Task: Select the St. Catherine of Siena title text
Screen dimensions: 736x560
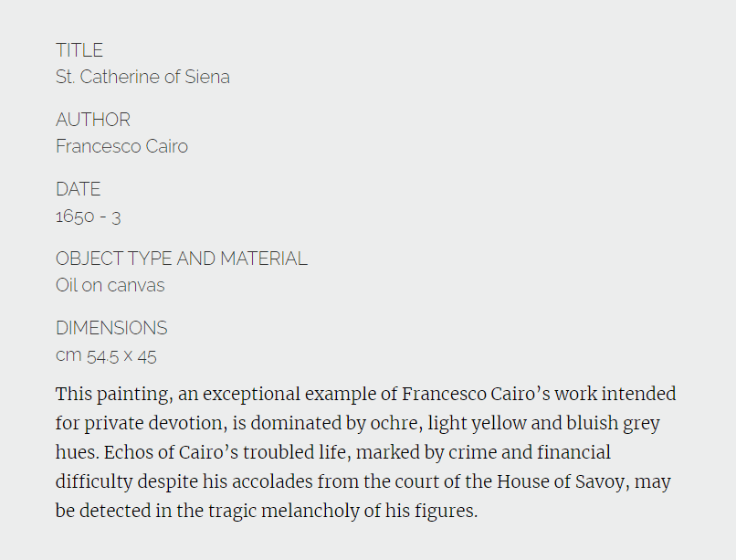Action: (142, 77)
